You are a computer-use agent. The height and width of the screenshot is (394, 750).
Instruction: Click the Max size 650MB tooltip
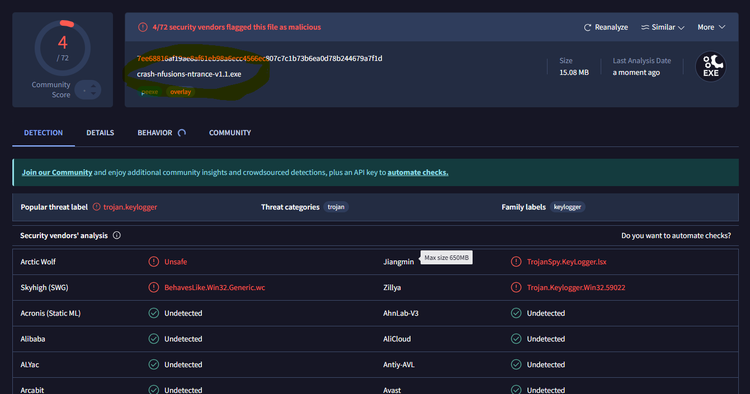(x=446, y=257)
